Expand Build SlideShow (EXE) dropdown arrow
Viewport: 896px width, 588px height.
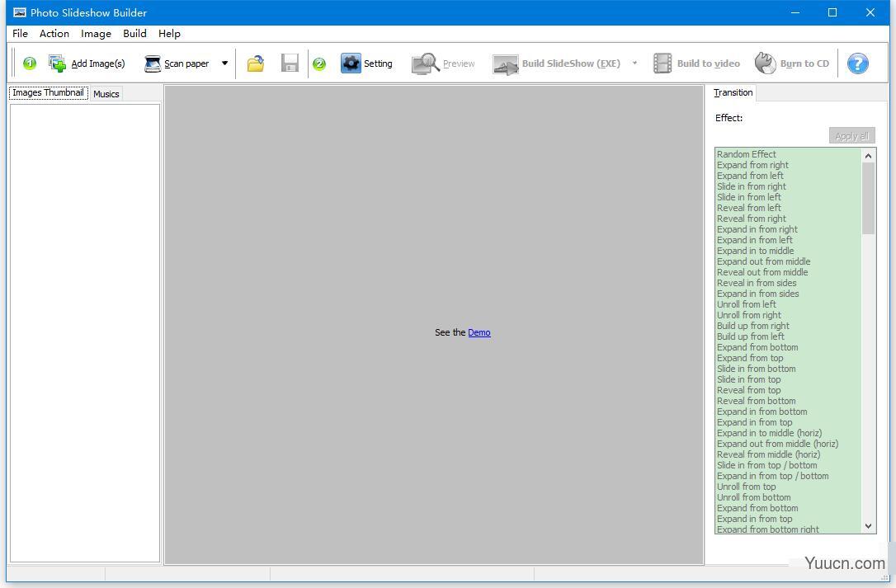click(634, 64)
